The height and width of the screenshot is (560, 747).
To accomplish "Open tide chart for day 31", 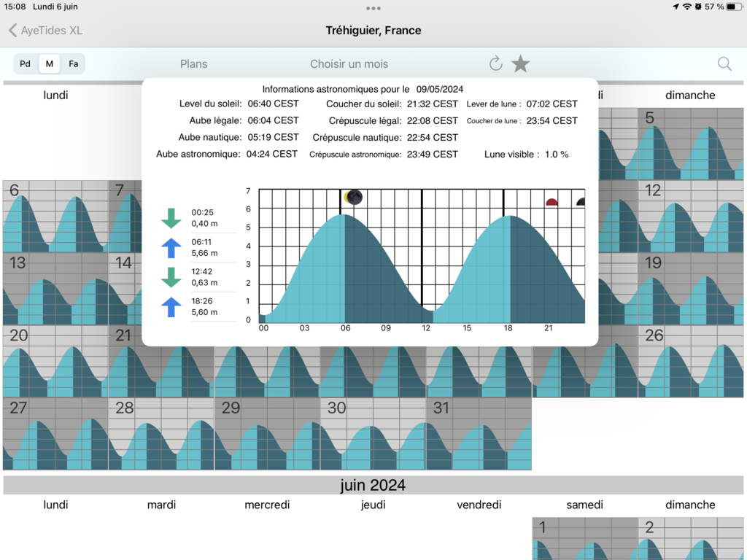I will click(x=479, y=434).
